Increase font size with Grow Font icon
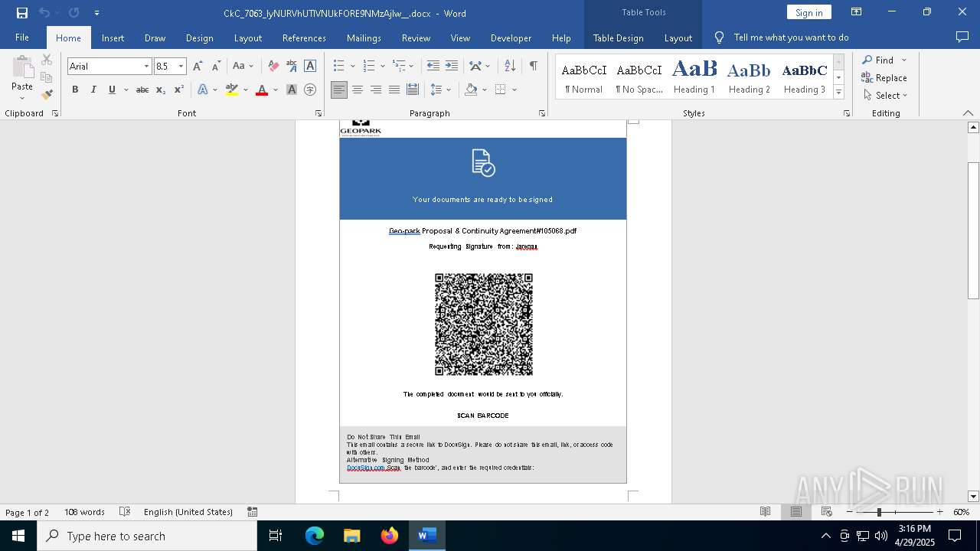980x551 pixels. pos(198,67)
